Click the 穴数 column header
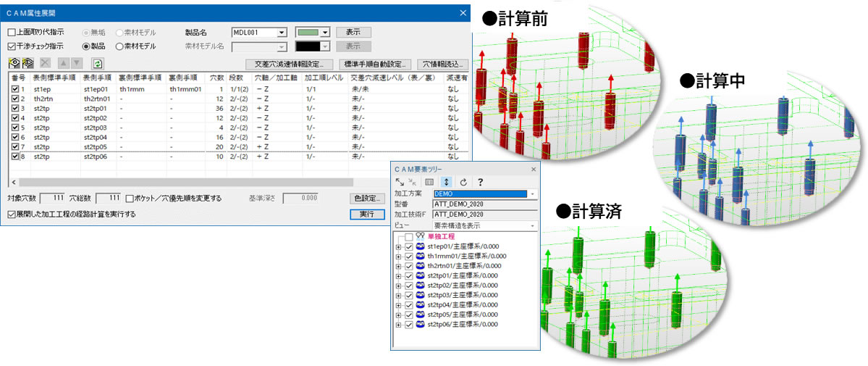The height and width of the screenshot is (366, 868). pos(216,77)
